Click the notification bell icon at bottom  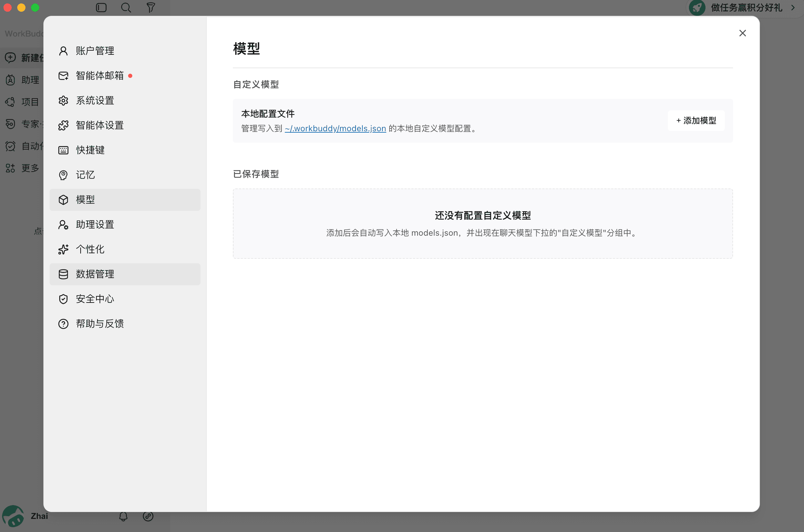point(123,516)
